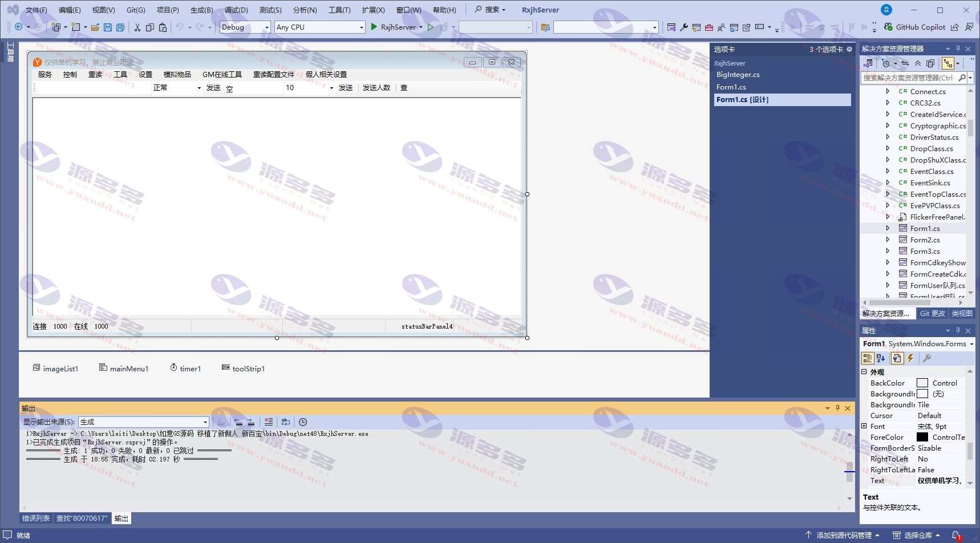Click the Collapse All icon in Solution Explorer

918,63
